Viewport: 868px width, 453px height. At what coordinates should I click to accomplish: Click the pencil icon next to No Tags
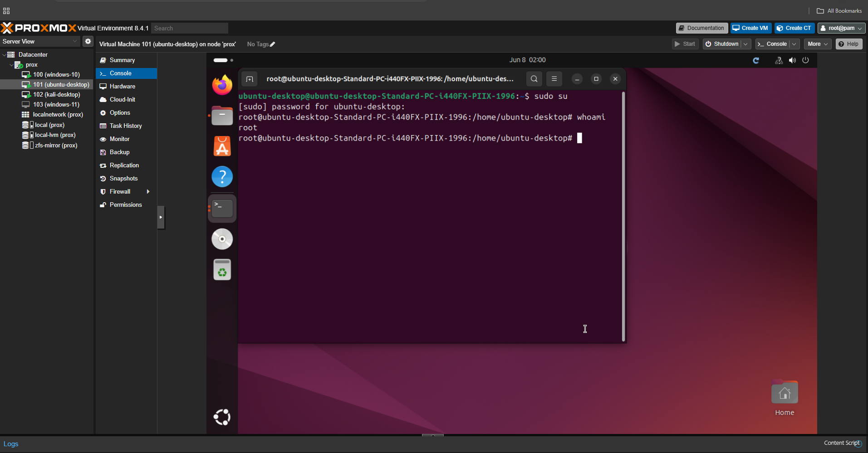pyautogui.click(x=272, y=44)
